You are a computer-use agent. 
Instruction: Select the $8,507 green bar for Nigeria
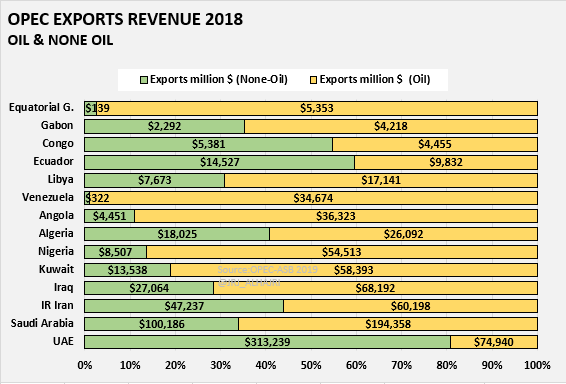tap(116, 252)
